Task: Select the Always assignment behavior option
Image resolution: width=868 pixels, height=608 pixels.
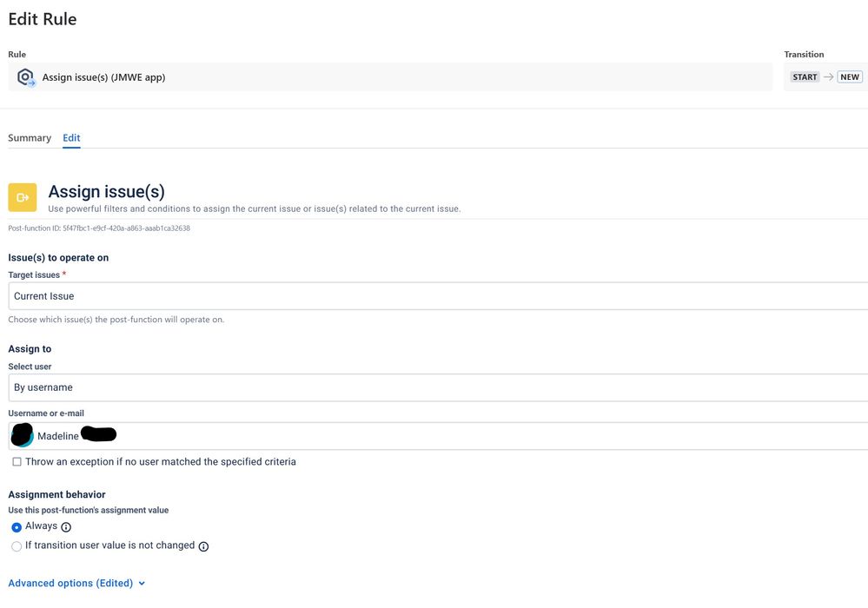Action: (17, 527)
